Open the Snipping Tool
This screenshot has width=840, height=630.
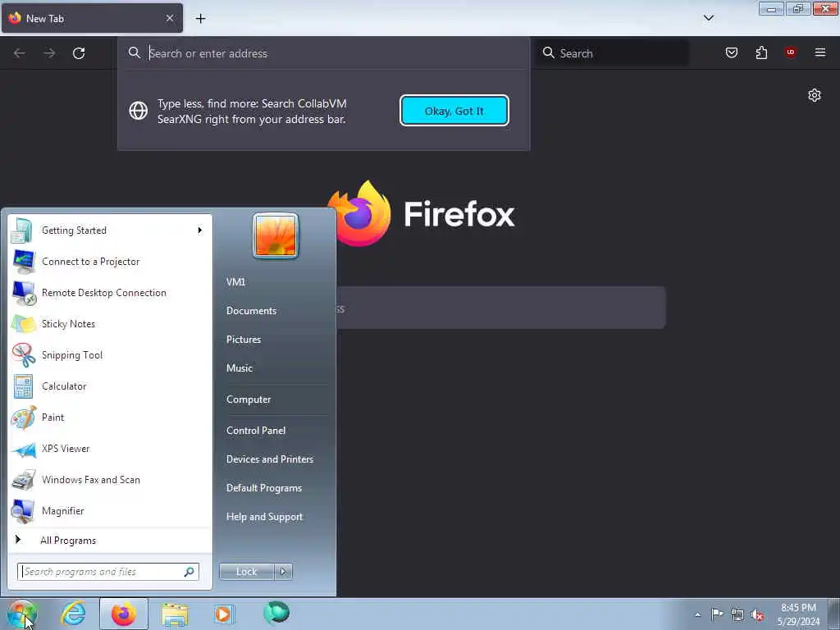(x=110, y=354)
